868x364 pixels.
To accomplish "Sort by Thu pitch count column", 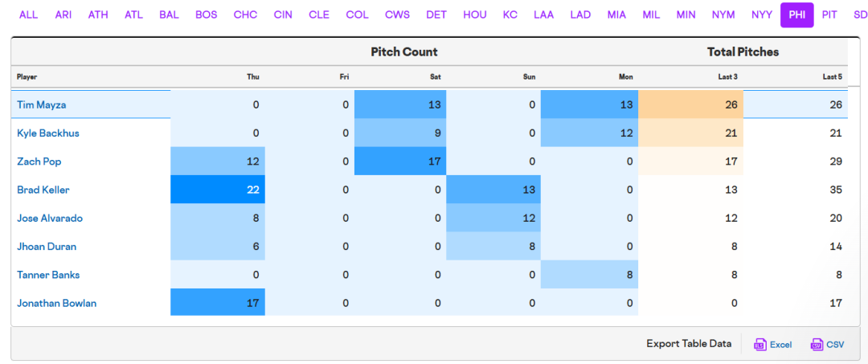I will [x=252, y=77].
